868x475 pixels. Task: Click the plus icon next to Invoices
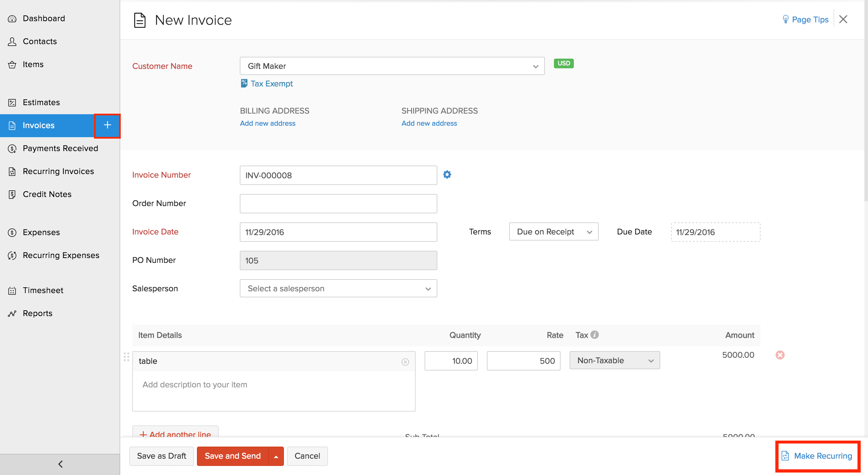click(107, 125)
